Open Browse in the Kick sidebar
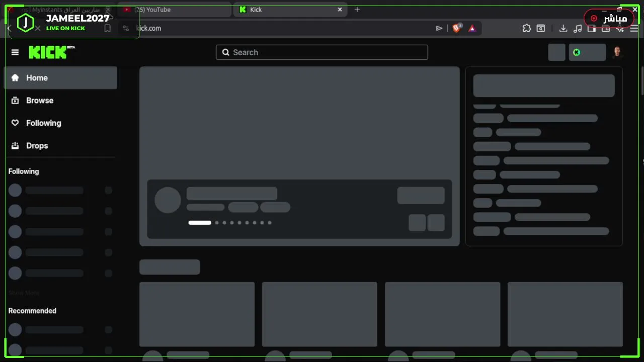 click(60, 101)
